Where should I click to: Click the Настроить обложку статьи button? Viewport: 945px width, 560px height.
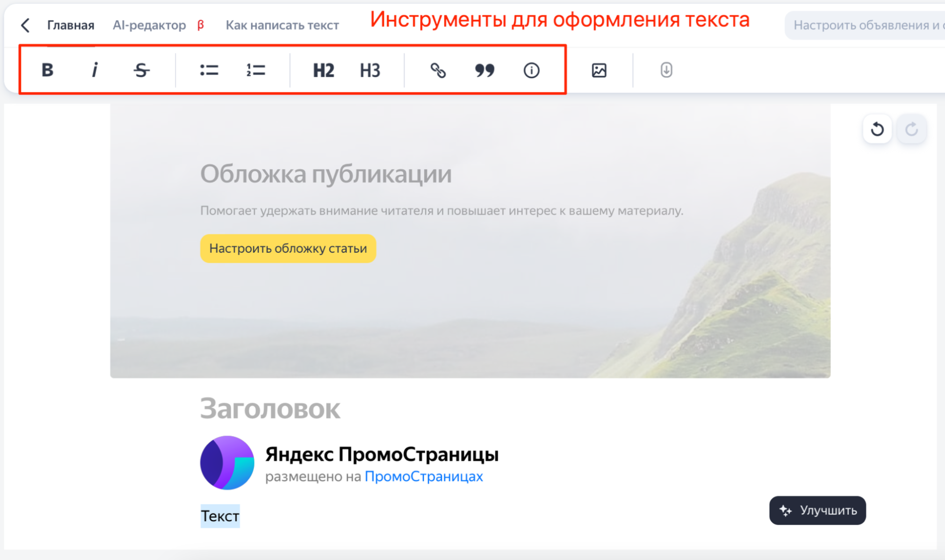(288, 249)
